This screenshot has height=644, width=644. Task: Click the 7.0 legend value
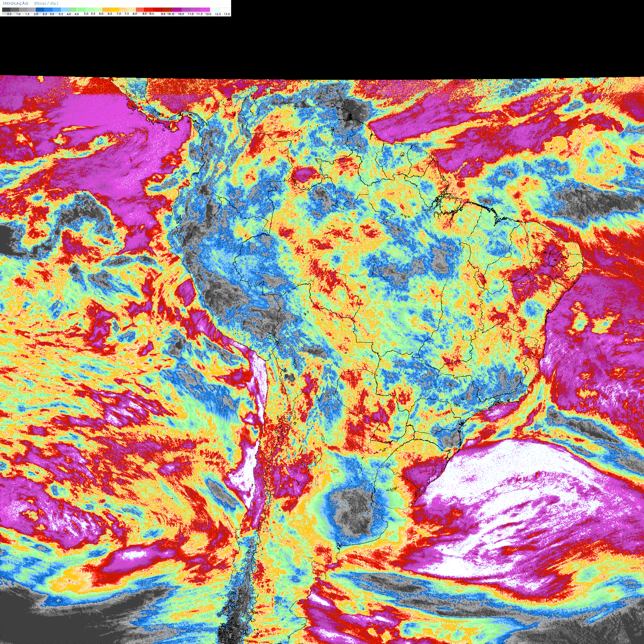click(119, 14)
